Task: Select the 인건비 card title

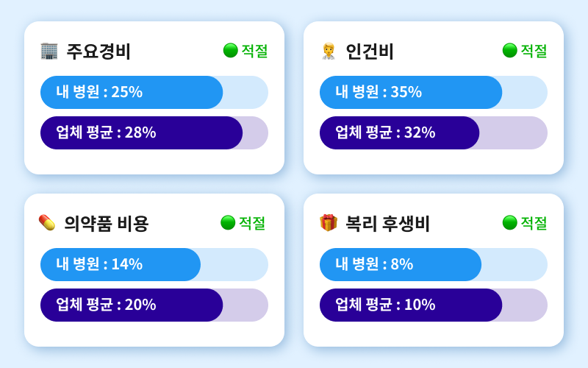Action: click(370, 52)
